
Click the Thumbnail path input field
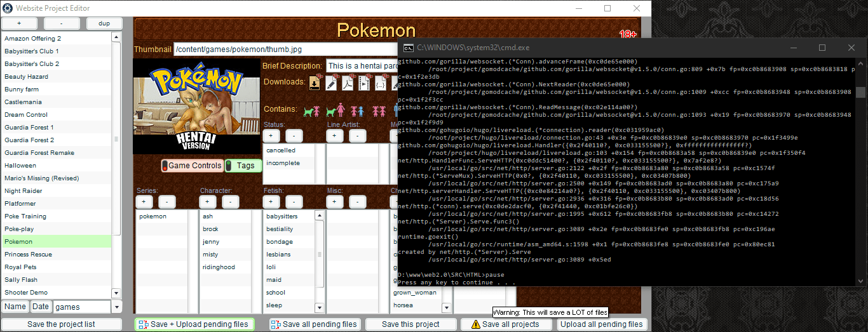286,50
